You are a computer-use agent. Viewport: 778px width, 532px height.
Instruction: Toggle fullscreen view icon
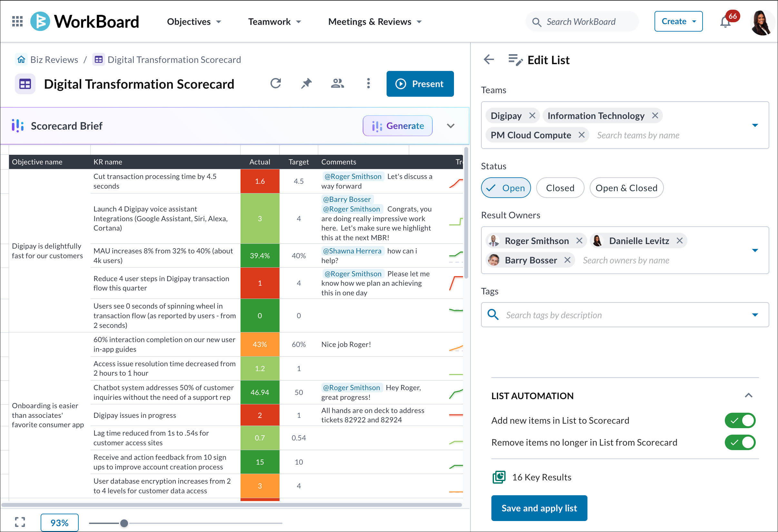[x=20, y=522]
